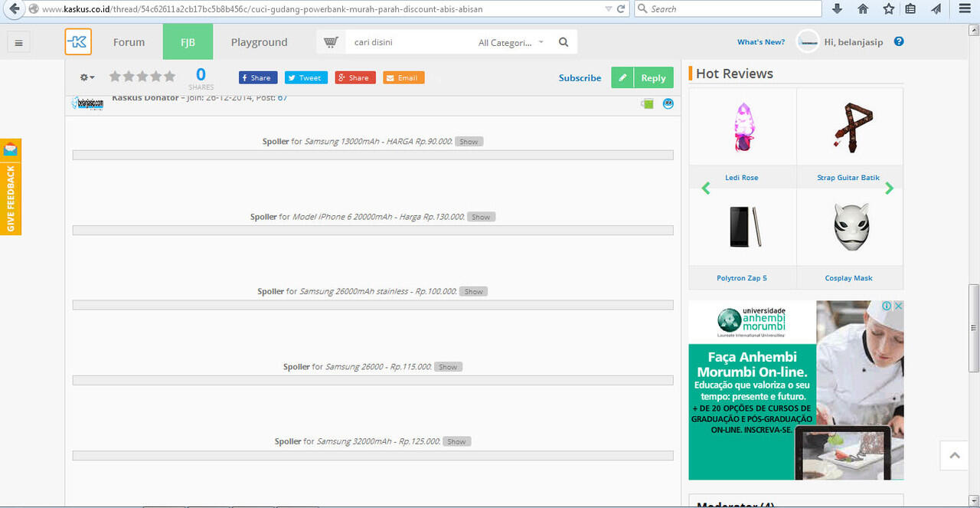Open the Kaskus sidebar hamburger menu
Screen dimensions: 980x508
[x=18, y=42]
